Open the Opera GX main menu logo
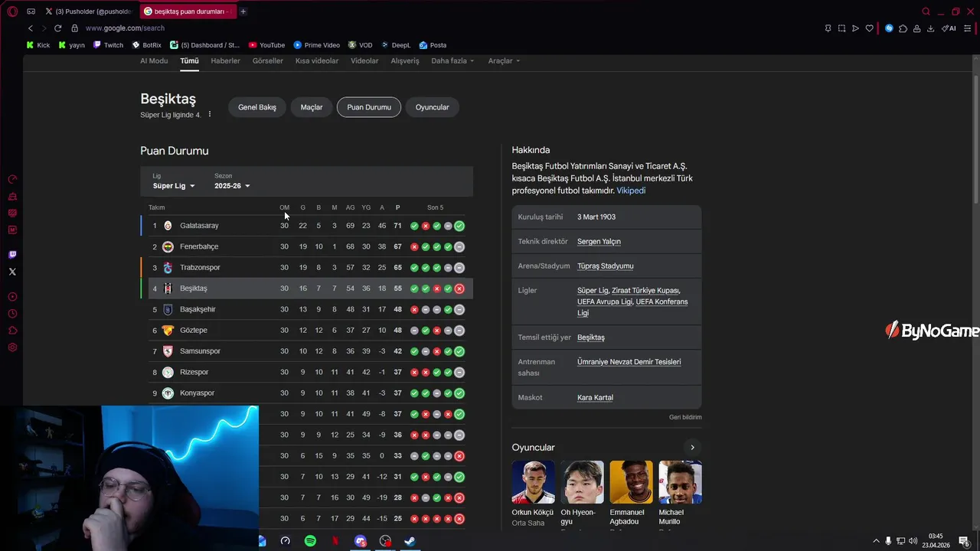This screenshot has width=980, height=551. click(12, 11)
